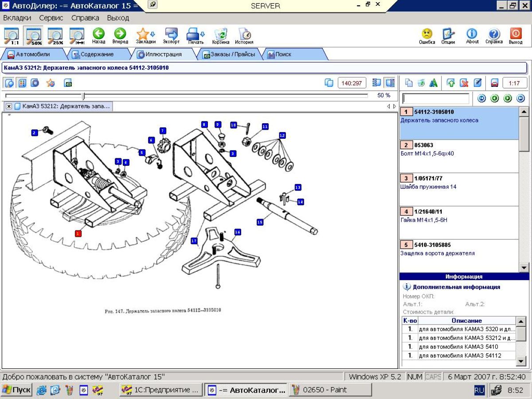This screenshot has height=399, width=532.
Task: Go forward with the Вперед button
Action: (x=120, y=36)
